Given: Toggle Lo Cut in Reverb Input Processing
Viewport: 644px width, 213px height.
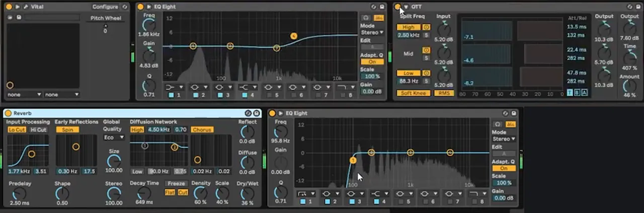Looking at the screenshot, I should [x=17, y=129].
